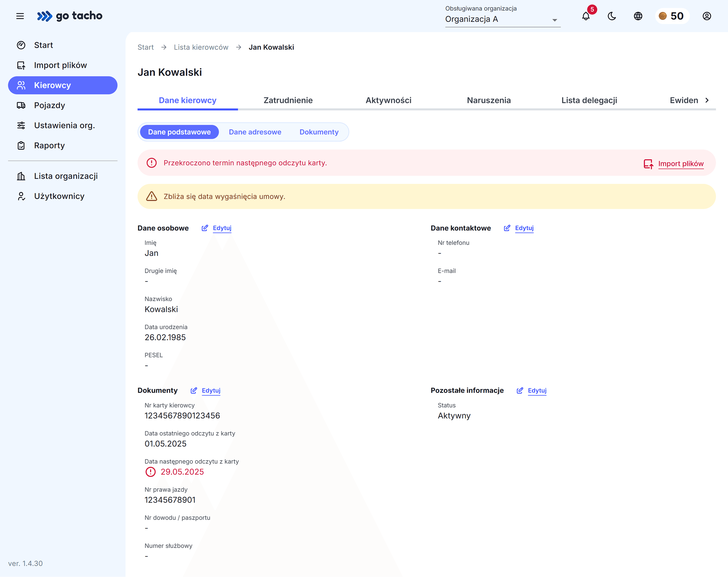The width and height of the screenshot is (728, 577).
Task: Click import icon in red alert
Action: point(648,164)
